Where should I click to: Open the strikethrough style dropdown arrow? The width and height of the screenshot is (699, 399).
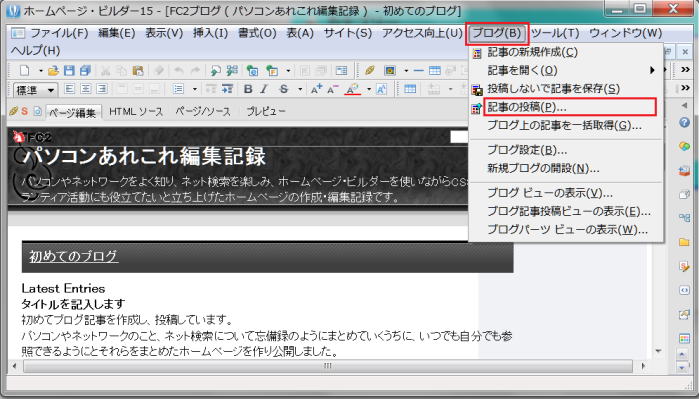tap(300, 89)
